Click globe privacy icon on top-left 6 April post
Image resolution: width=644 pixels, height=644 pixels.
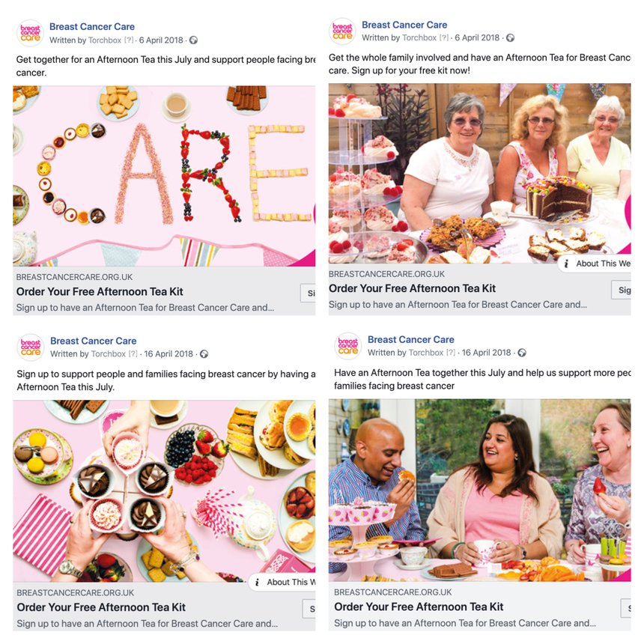pyautogui.click(x=193, y=40)
